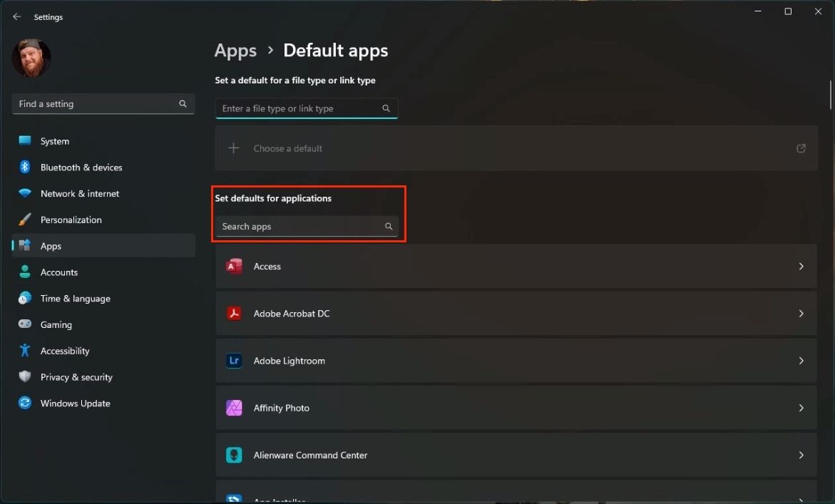Click the System monitor icon
Image resolution: width=835 pixels, height=504 pixels.
coord(25,140)
